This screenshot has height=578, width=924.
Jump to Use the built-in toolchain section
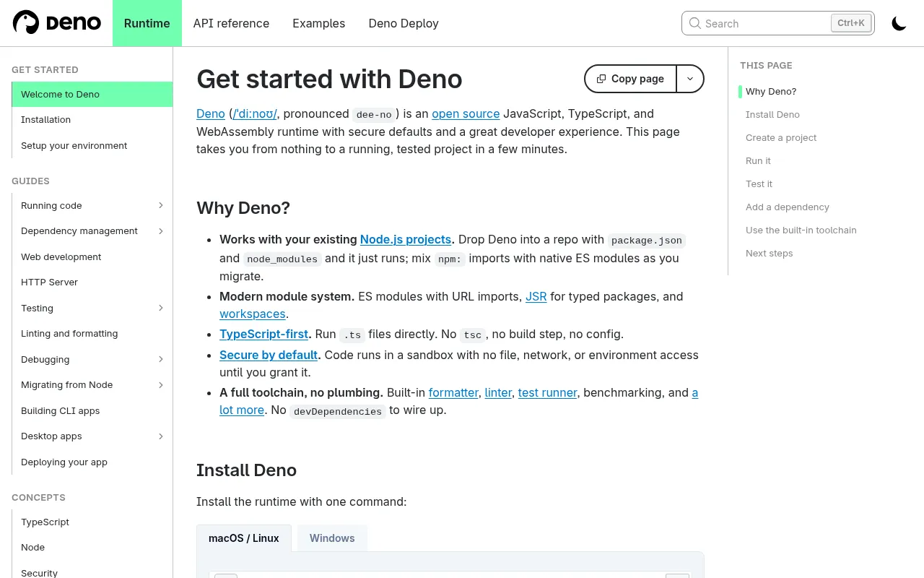click(801, 230)
